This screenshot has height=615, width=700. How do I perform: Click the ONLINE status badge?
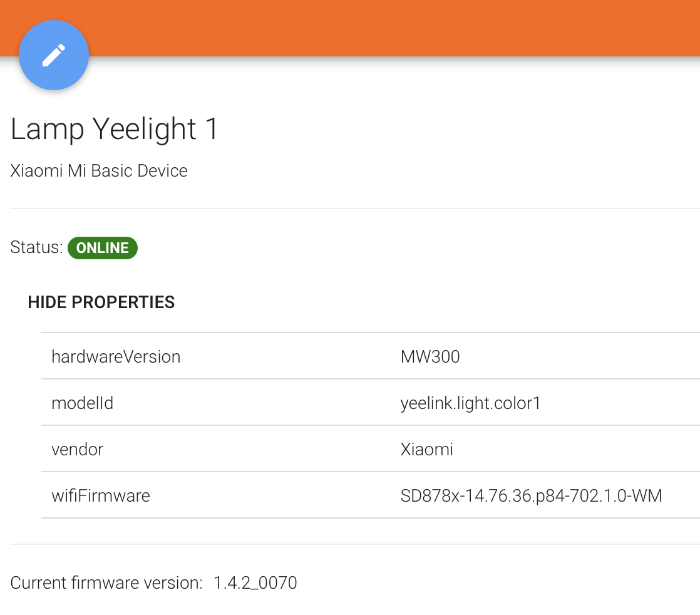pos(102,248)
